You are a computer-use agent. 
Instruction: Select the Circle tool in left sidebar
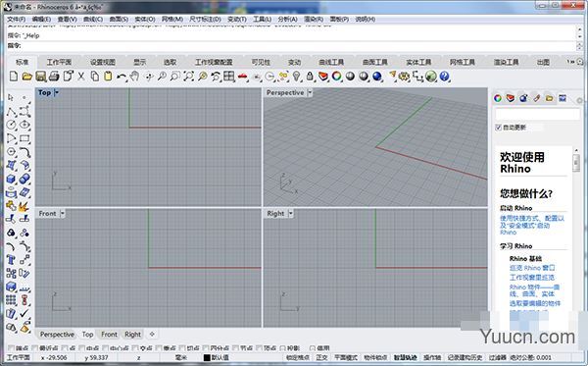pos(11,125)
